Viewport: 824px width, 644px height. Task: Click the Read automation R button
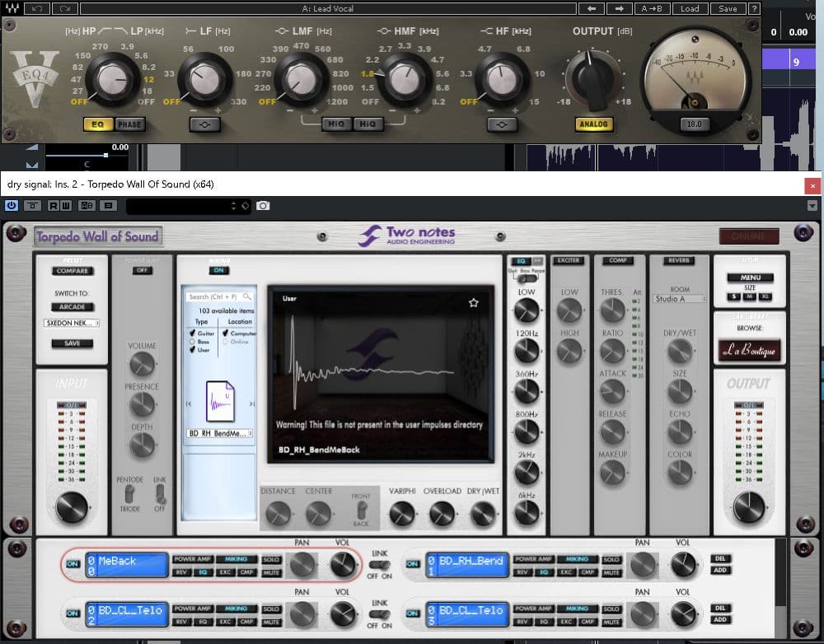click(x=53, y=205)
